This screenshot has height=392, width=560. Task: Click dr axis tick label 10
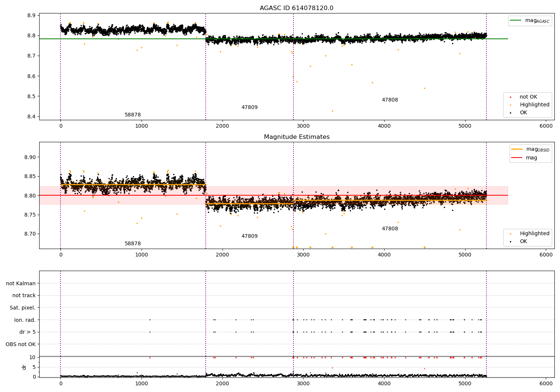coord(32,357)
